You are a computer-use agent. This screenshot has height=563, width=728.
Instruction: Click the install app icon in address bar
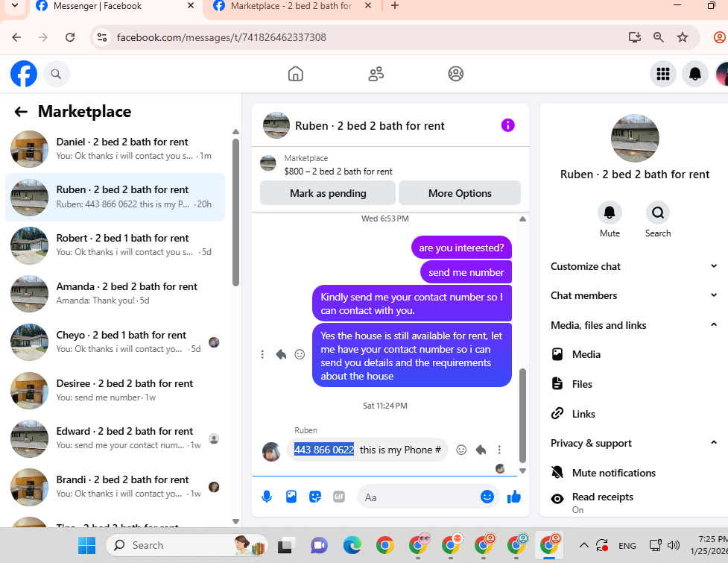[634, 37]
